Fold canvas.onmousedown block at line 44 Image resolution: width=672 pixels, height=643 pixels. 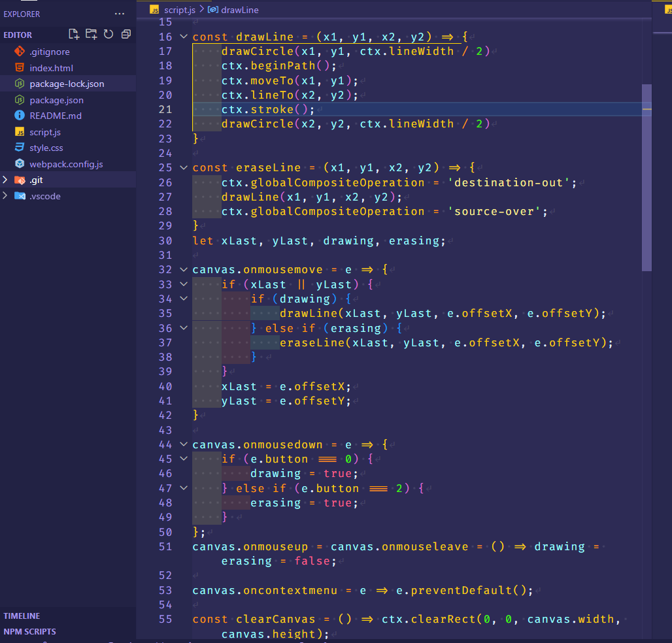coord(184,444)
